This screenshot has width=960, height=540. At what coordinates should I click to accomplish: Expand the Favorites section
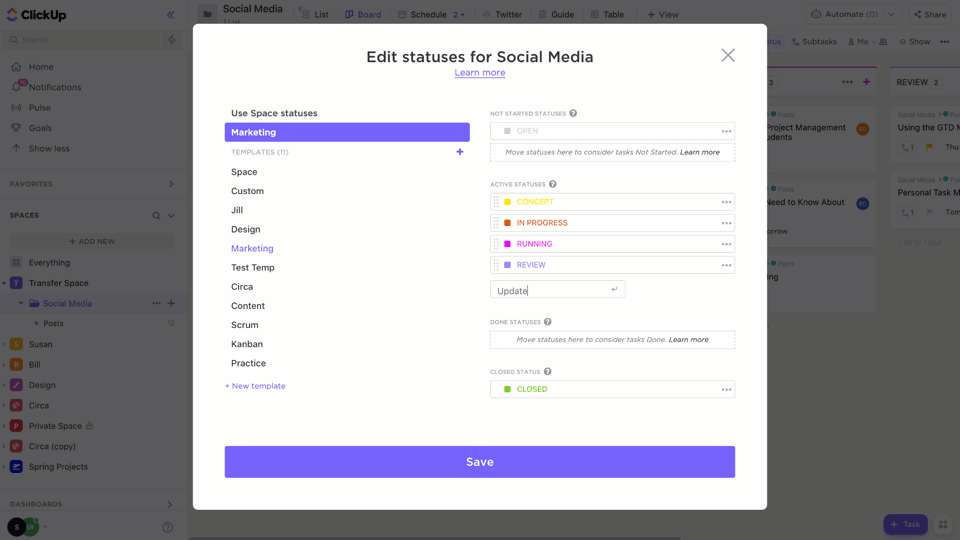pyautogui.click(x=171, y=184)
